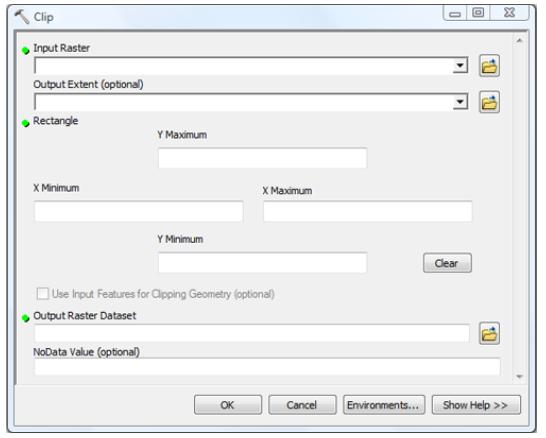
Task: Enable Use Input Features for Clipping Geometry
Action: (43, 294)
